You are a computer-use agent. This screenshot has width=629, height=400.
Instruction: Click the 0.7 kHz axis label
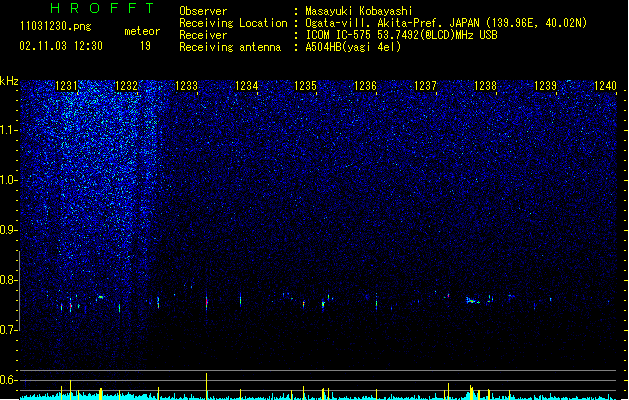click(x=8, y=330)
